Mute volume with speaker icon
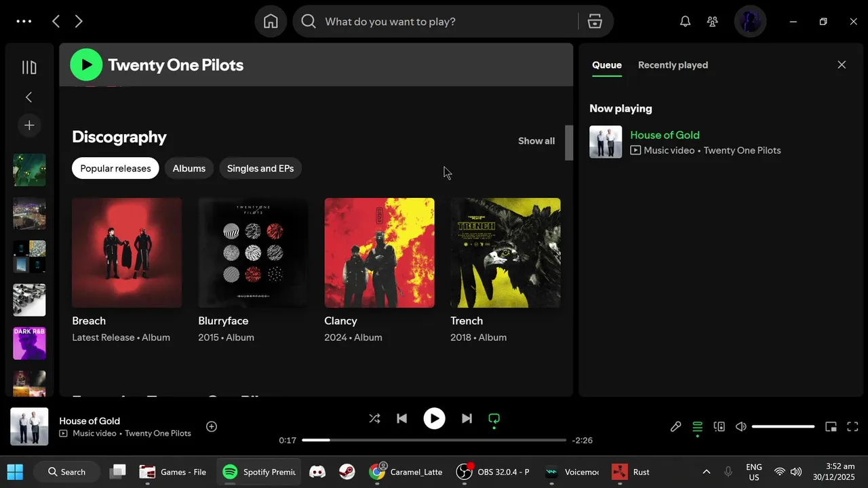Screen dimensions: 868x488 (x=741, y=426)
